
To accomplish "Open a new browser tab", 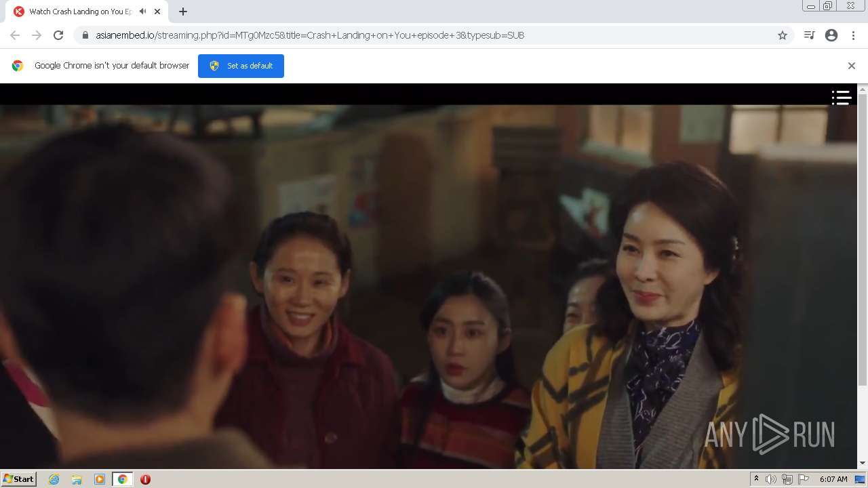I will [x=183, y=12].
